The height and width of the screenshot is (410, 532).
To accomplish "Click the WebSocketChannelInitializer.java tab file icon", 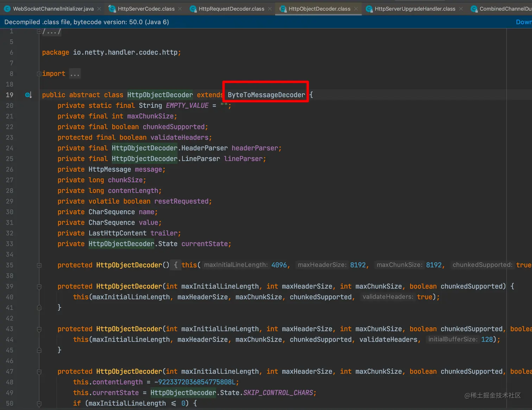I will click(7, 9).
